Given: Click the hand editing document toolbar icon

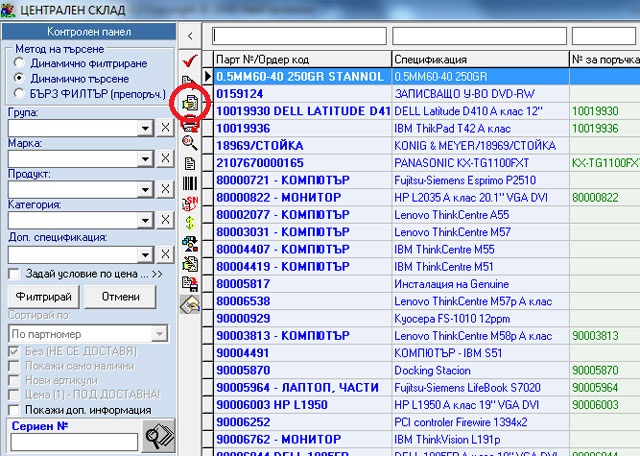Looking at the screenshot, I should (190, 264).
